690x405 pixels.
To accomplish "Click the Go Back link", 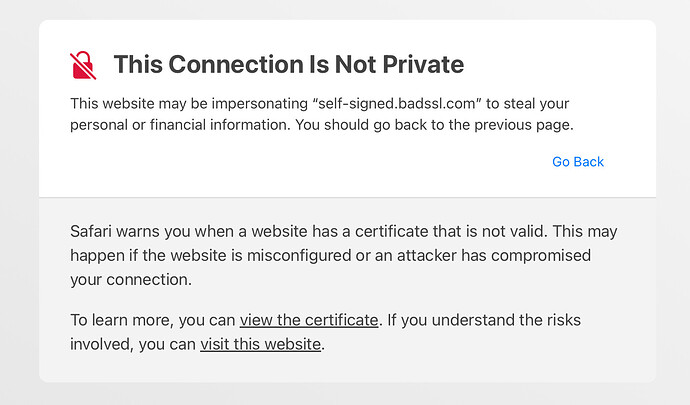I will [x=578, y=161].
